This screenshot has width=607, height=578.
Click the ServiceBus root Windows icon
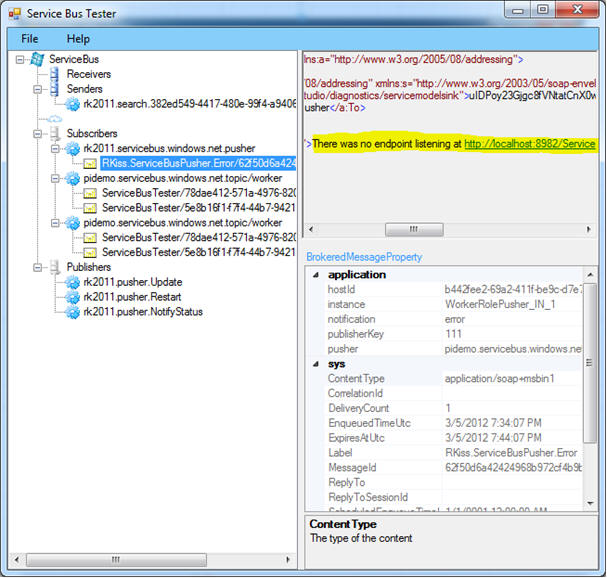37,59
